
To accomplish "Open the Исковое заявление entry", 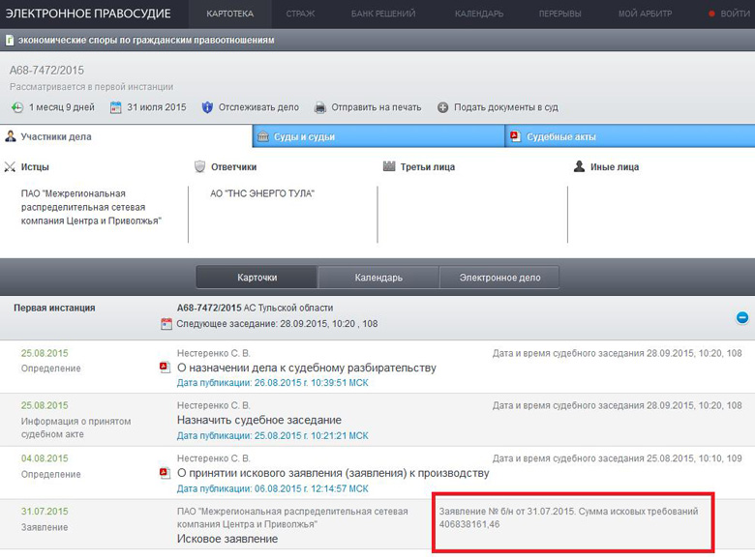I will (x=227, y=539).
